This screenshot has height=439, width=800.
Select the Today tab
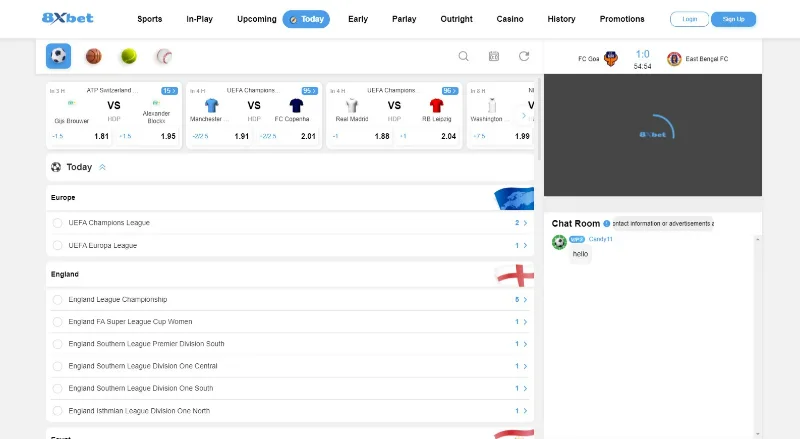306,19
